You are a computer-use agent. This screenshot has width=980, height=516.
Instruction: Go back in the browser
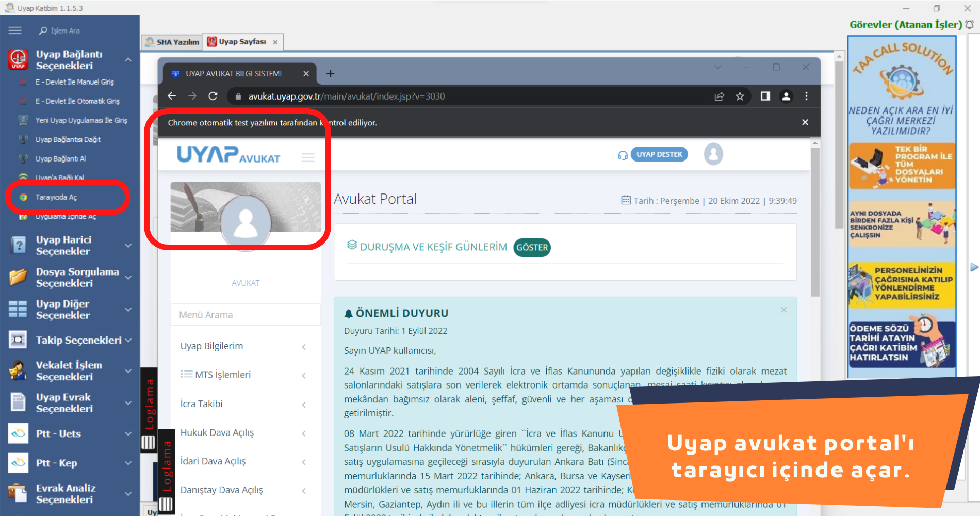click(172, 96)
